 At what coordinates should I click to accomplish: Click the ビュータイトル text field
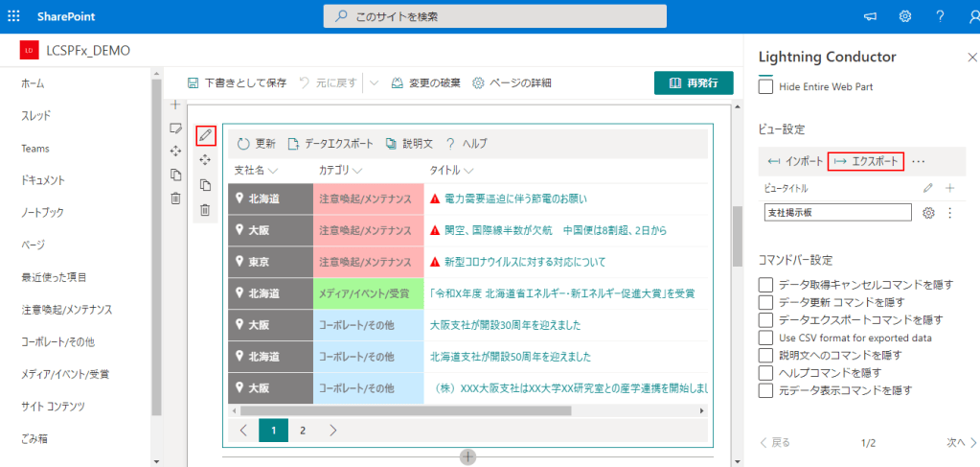pos(837,213)
